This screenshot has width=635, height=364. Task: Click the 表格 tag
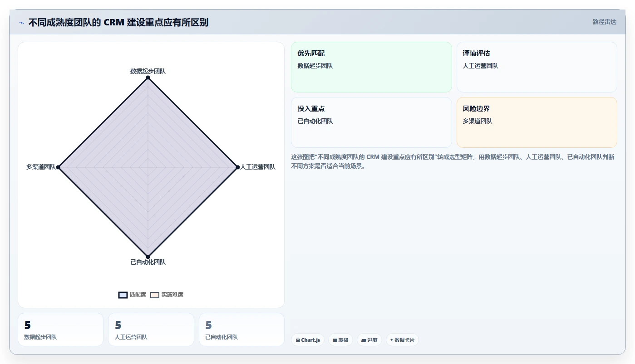point(340,340)
